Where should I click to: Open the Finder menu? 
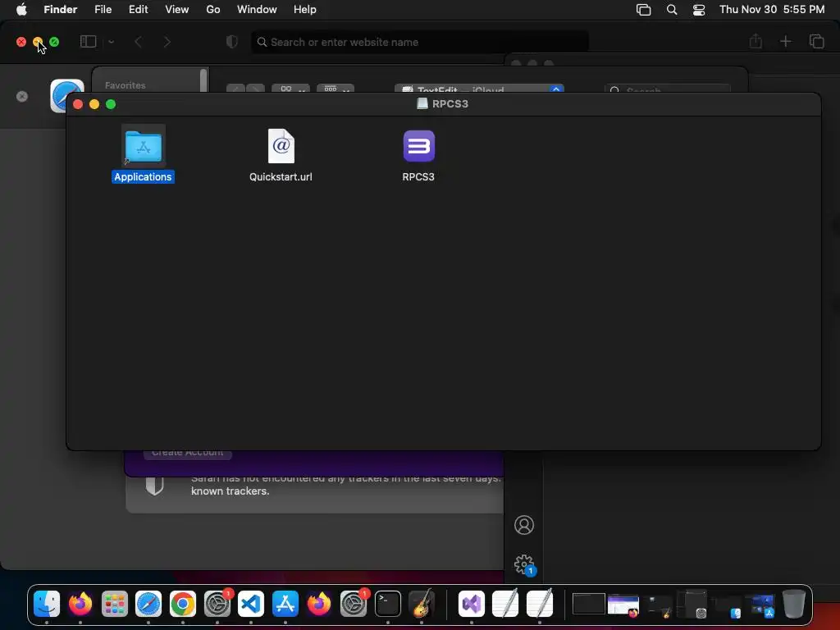(x=61, y=10)
